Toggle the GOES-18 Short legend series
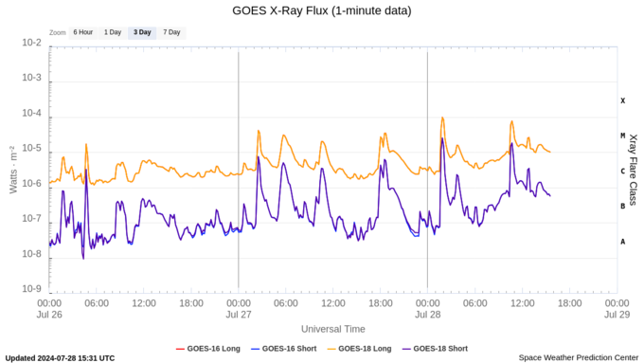 coord(435,349)
